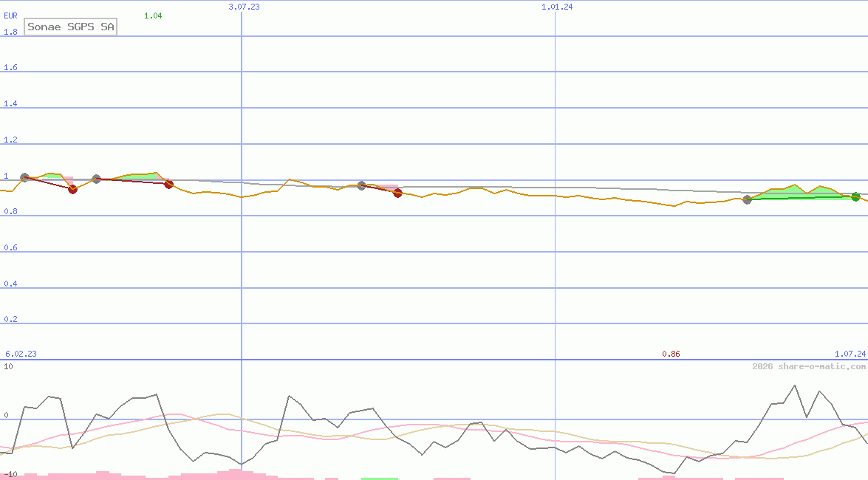Click red marker just before 3.07.23 line

[168, 184]
